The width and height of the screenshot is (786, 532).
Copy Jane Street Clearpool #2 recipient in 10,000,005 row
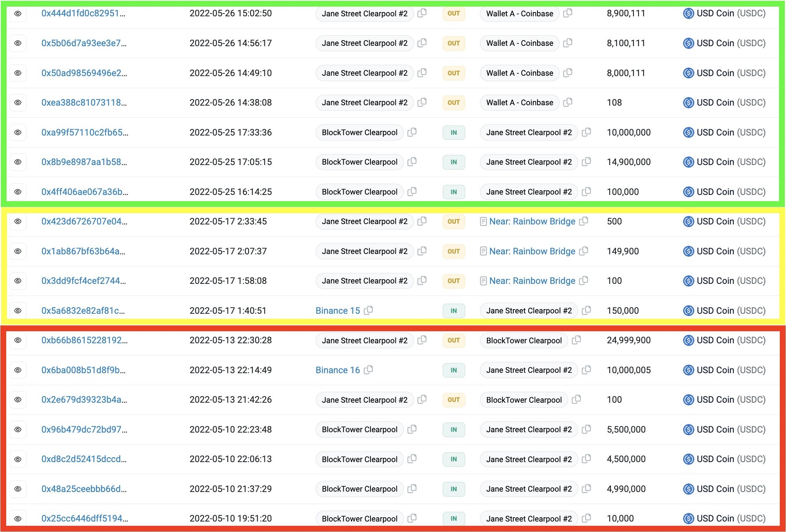[586, 370]
